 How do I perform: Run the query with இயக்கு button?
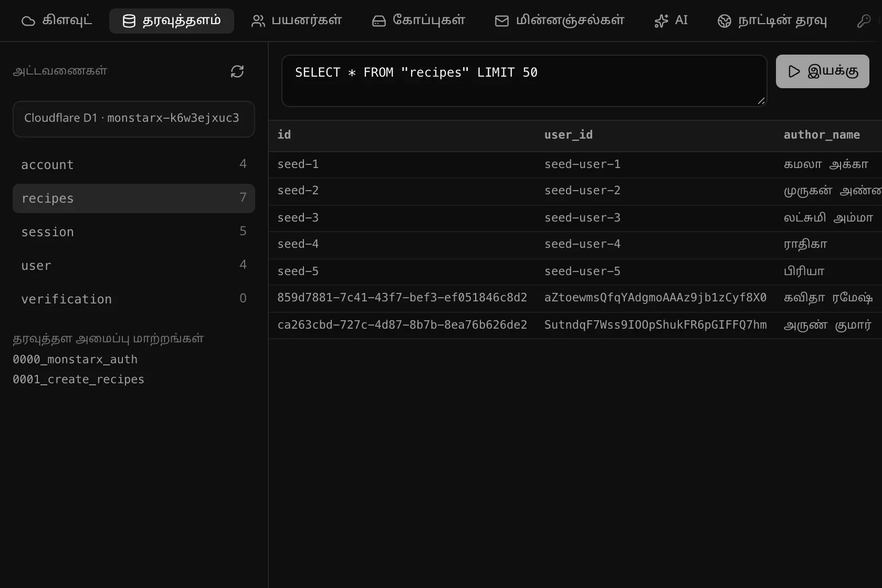click(x=823, y=71)
